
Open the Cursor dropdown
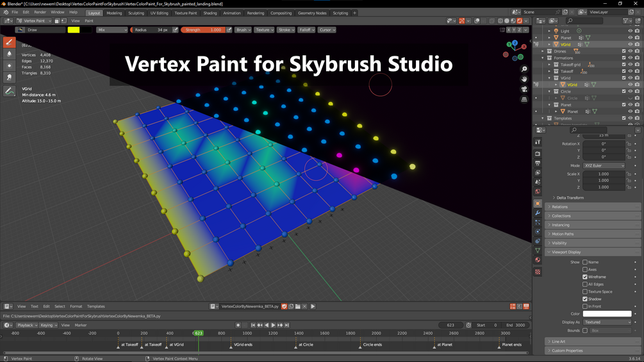327,29
